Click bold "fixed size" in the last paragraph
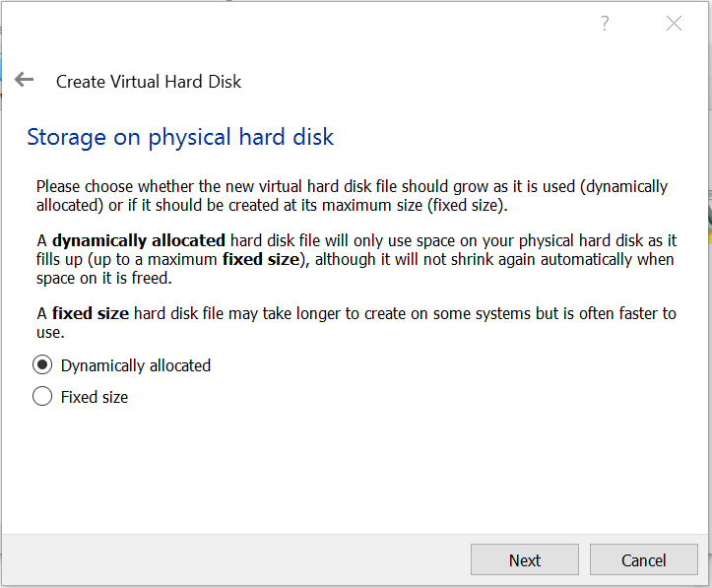The image size is (712, 588). coord(92,313)
